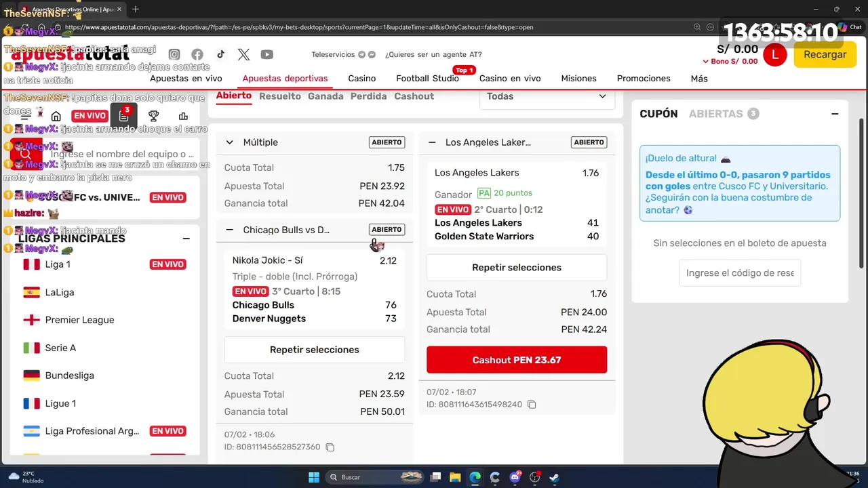
Task: Open the Todas filter dropdown
Action: tap(547, 96)
